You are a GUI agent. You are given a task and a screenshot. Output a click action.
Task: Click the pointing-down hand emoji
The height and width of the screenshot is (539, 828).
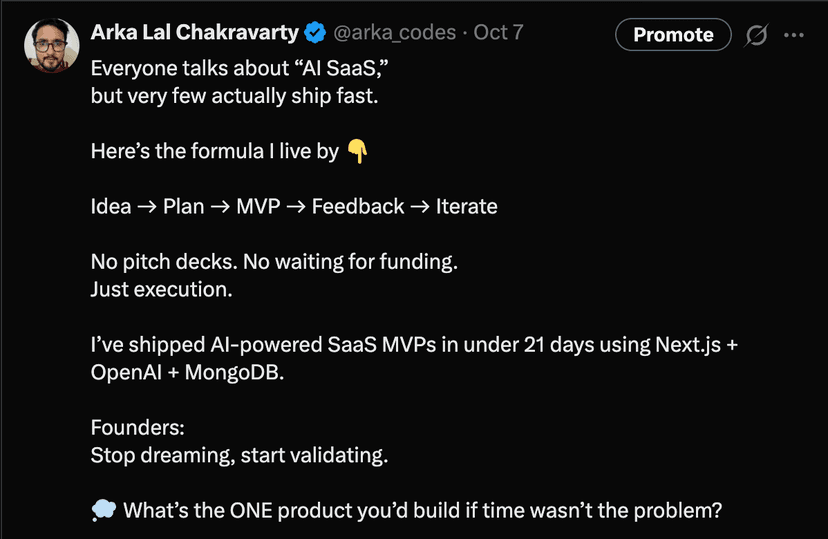coord(356,151)
